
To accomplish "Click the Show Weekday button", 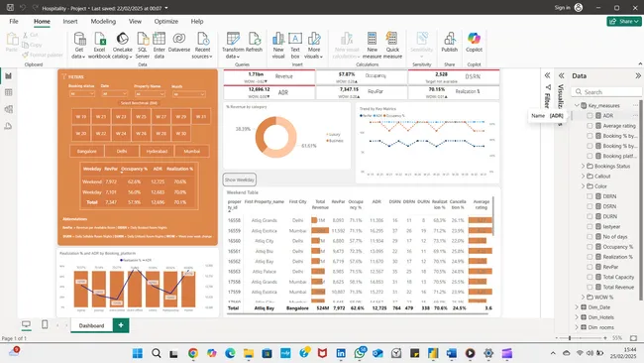I will click(x=240, y=180).
